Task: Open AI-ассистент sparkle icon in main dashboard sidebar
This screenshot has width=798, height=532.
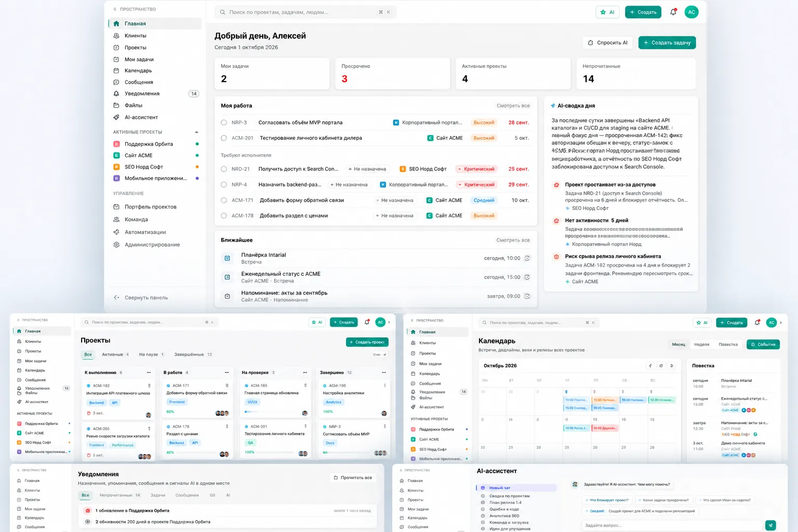Action: pos(116,117)
